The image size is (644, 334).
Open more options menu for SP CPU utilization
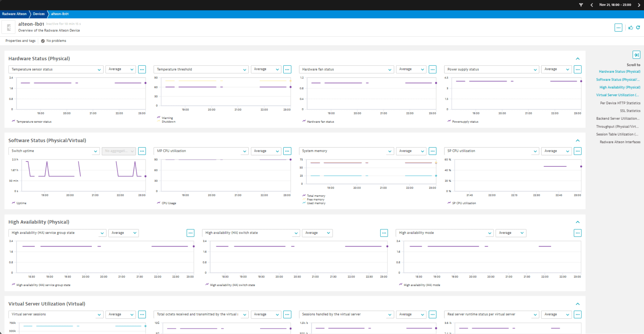click(578, 151)
